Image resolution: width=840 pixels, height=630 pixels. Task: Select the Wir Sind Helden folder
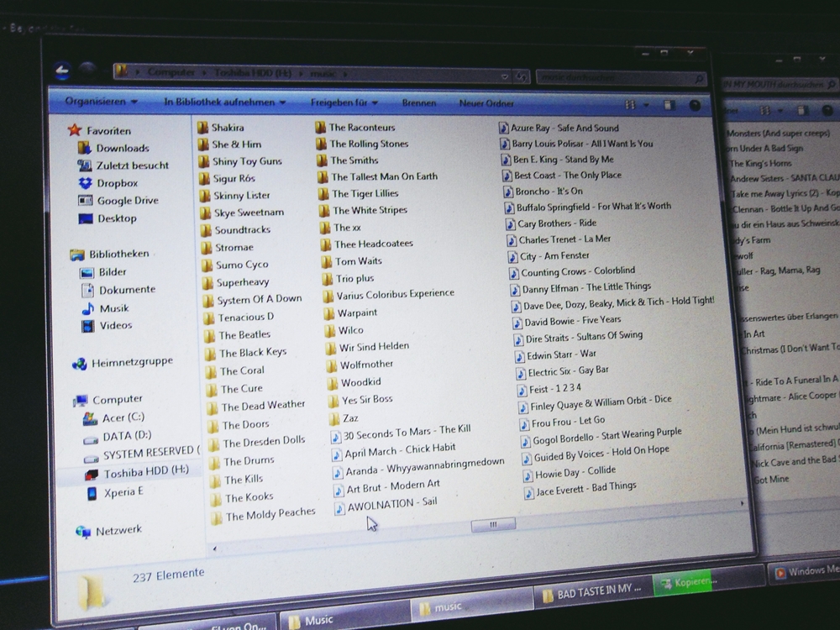pyautogui.click(x=368, y=347)
